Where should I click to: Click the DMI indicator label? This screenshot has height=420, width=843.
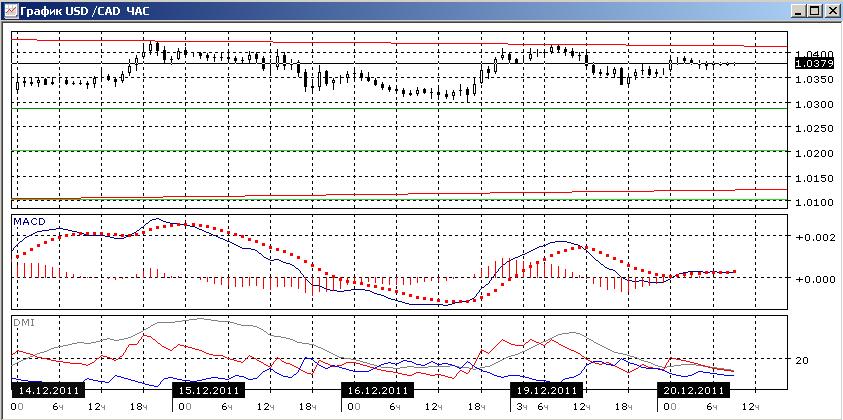tap(26, 323)
